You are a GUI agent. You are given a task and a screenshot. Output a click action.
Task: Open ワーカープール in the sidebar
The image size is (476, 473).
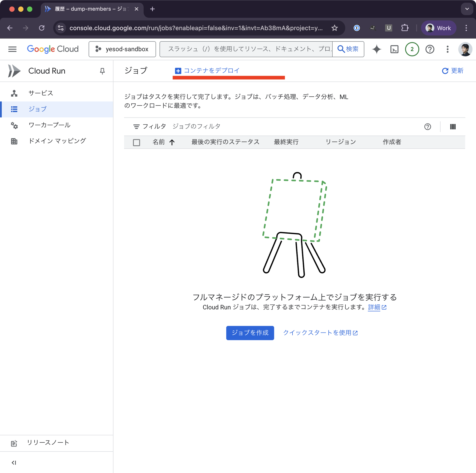pos(57,125)
